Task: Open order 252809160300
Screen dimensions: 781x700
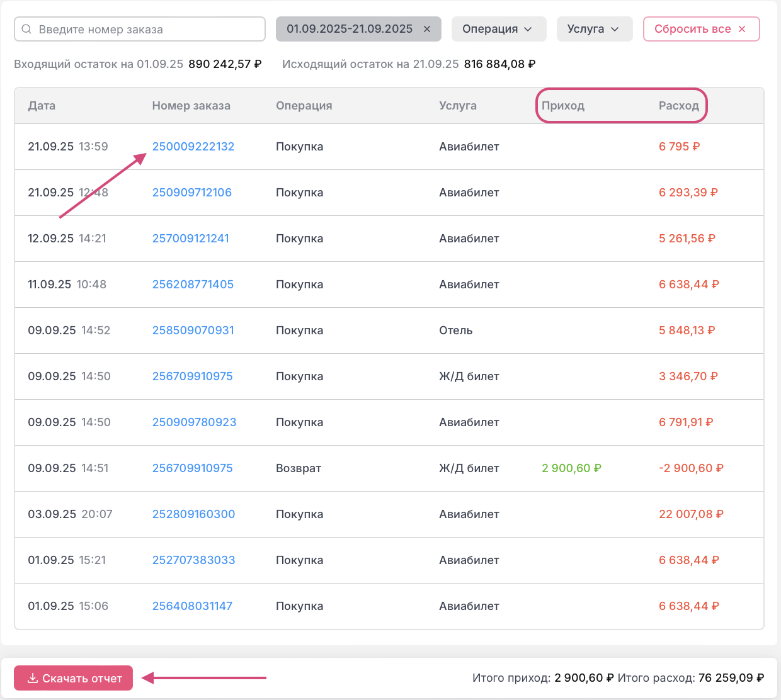Action: 193,514
